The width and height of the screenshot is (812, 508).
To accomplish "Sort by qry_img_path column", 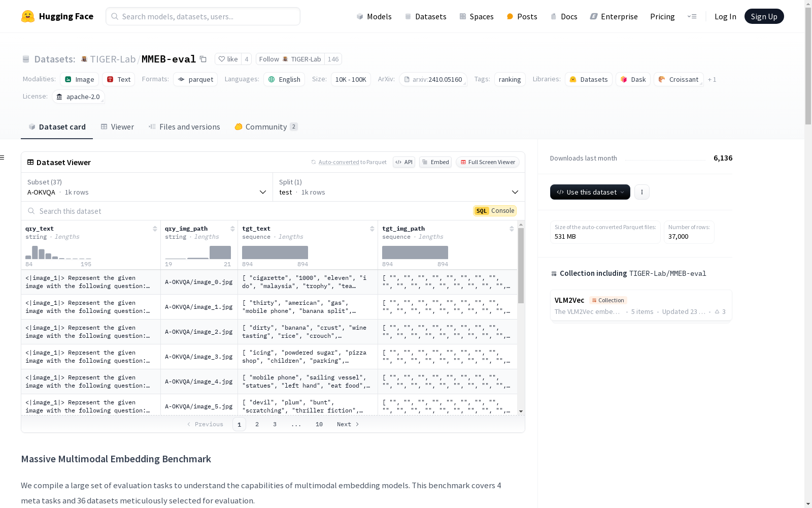I will pos(232,229).
